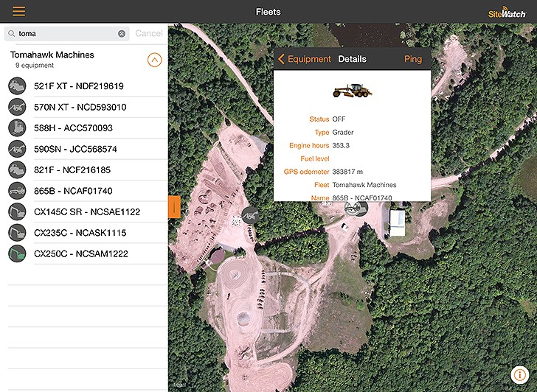Clear the search field text
Image resolution: width=537 pixels, height=392 pixels.
click(x=122, y=33)
